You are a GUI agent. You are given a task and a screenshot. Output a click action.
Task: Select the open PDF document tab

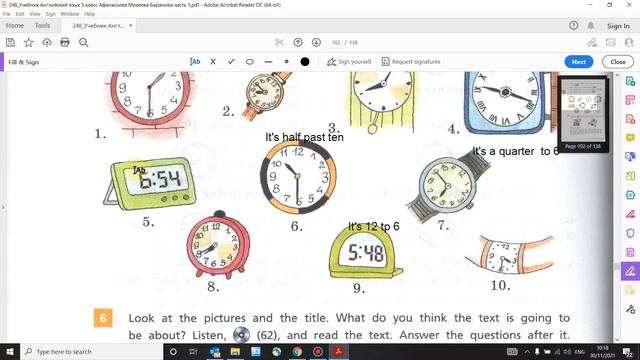(x=98, y=25)
